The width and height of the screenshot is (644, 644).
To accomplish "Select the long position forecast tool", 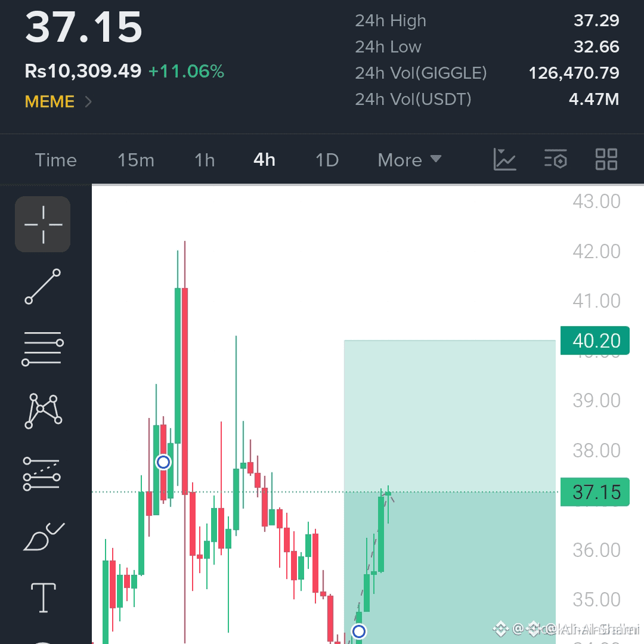I will pos(42,474).
